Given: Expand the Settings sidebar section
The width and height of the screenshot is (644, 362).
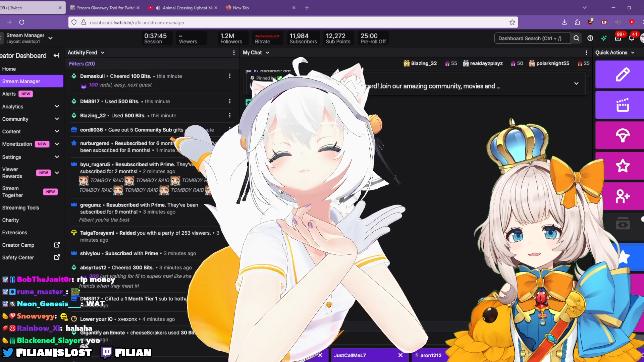Looking at the screenshot, I should 57,157.
